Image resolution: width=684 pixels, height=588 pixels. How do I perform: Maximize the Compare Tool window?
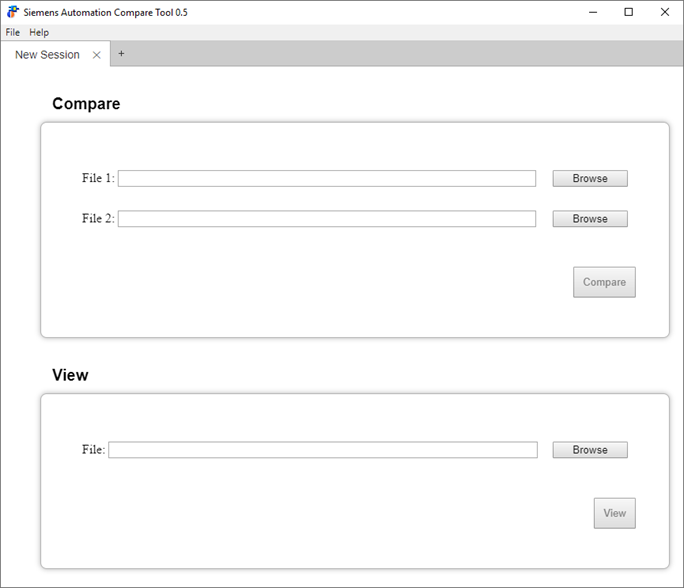pos(629,12)
